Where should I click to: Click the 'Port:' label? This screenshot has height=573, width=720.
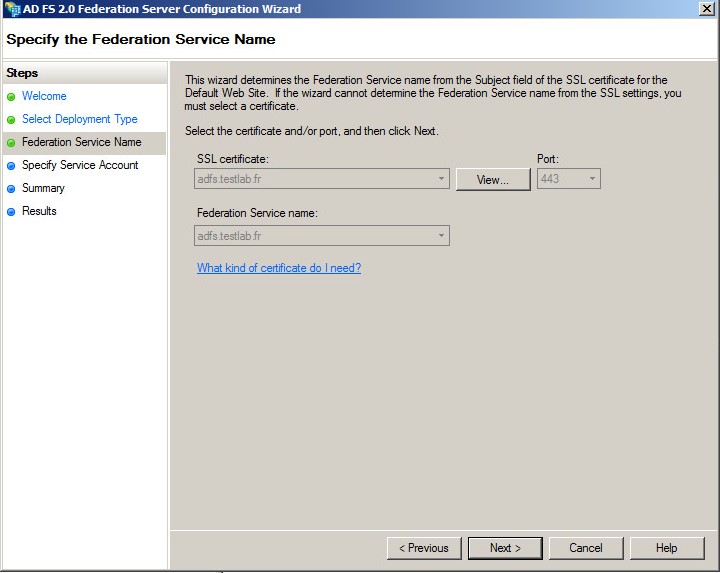pyautogui.click(x=548, y=159)
